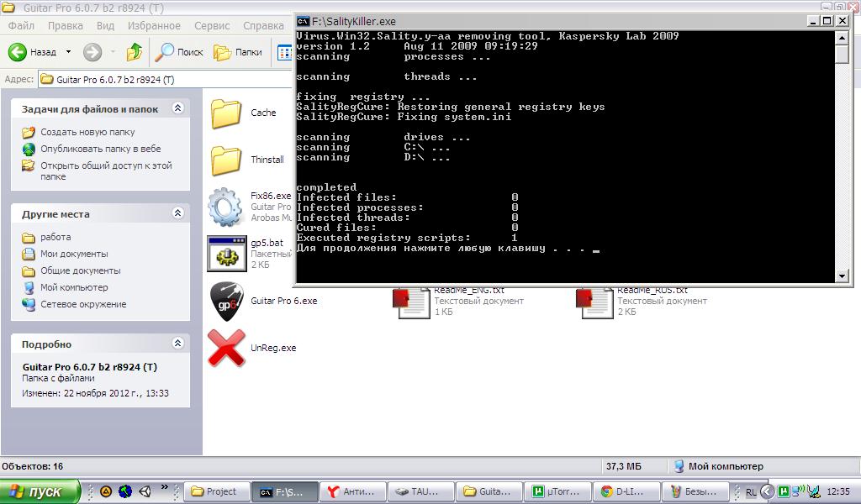The width and height of the screenshot is (861, 504).
Task: Open the Thinstall folder
Action: point(227,160)
